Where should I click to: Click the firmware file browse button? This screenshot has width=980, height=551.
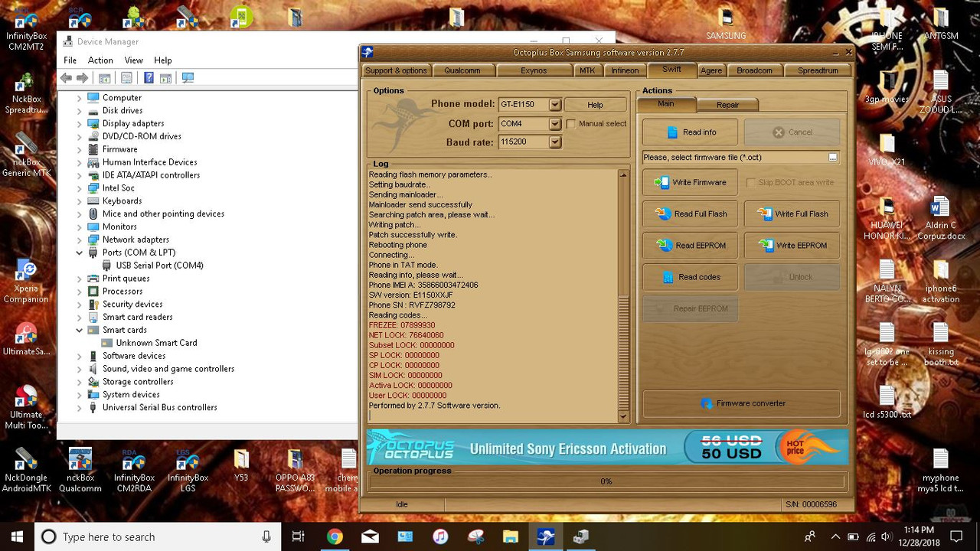point(833,157)
